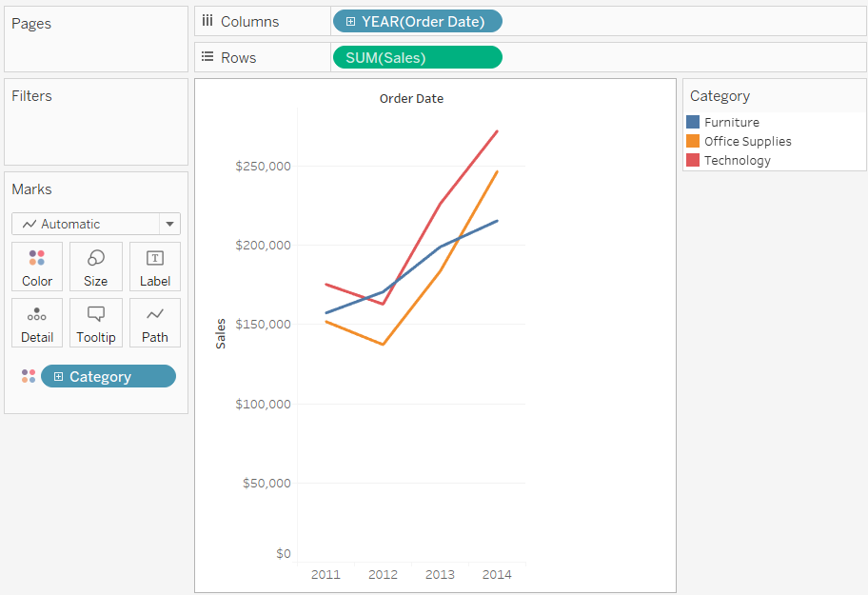The image size is (868, 595).
Task: Open the Automatic mark type dropdown
Action: (169, 224)
